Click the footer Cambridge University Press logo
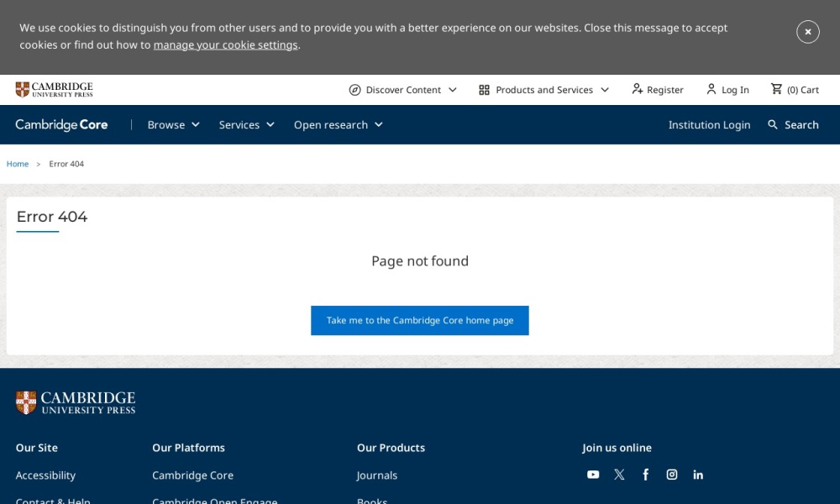This screenshot has height=504, width=840. tap(76, 402)
